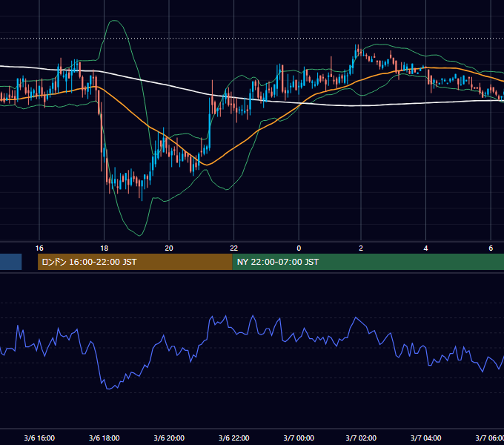Screen dimensions: 504x445
Task: Click the 3/7 04:00 date label
Action: [x=426, y=438]
